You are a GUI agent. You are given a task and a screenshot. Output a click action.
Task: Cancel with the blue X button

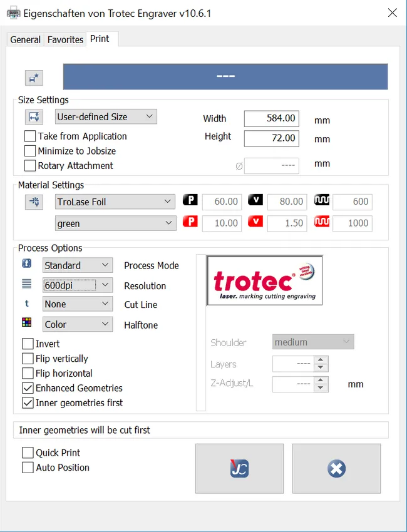(336, 469)
